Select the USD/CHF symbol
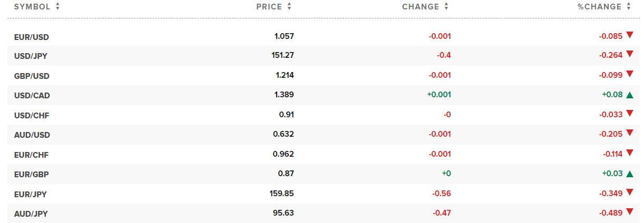 (32, 115)
